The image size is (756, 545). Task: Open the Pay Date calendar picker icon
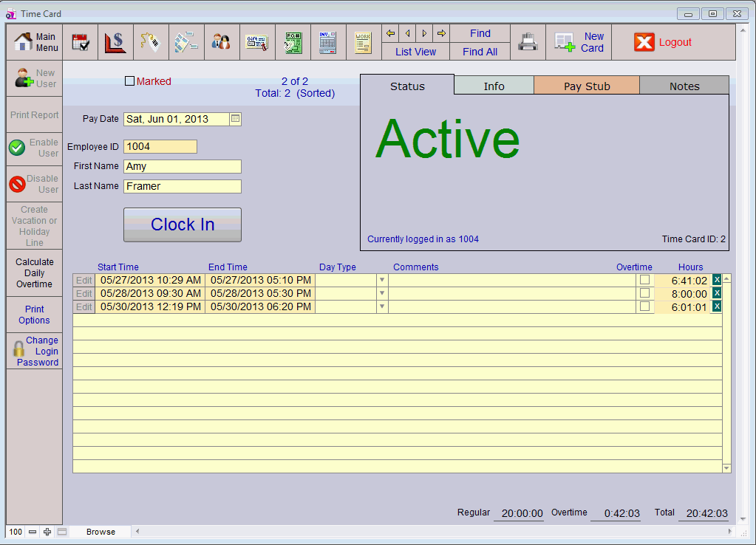pyautogui.click(x=235, y=118)
